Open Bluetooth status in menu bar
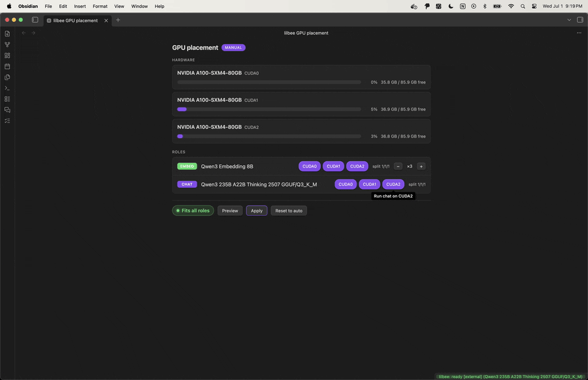The image size is (588, 380). click(x=485, y=6)
